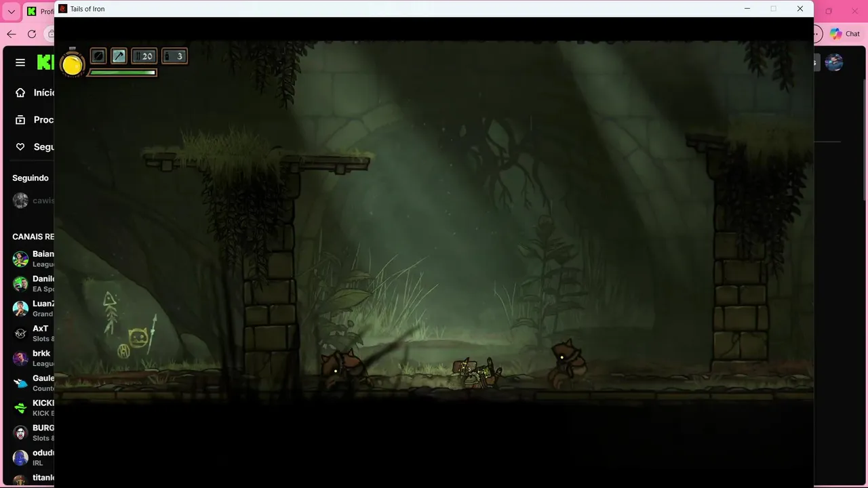Screen dimensions: 868x488
Task: Click the glowing cat face wall drawing
Action: pos(138,338)
